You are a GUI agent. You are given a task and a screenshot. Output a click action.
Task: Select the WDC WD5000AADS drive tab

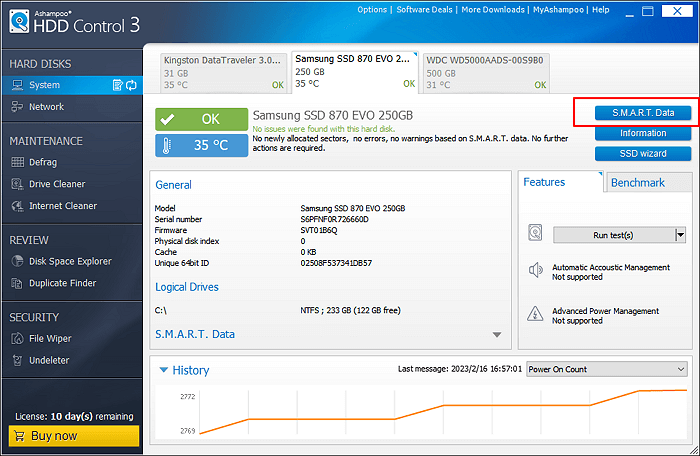coord(485,72)
